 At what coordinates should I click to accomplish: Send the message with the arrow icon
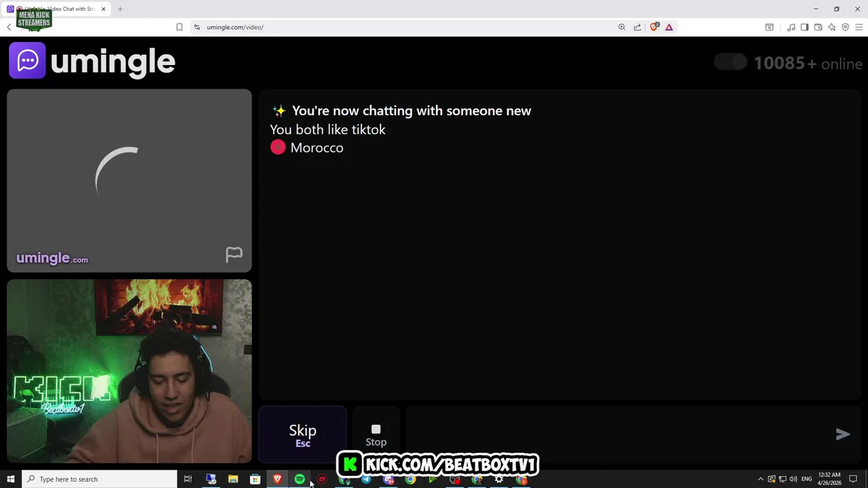point(843,434)
